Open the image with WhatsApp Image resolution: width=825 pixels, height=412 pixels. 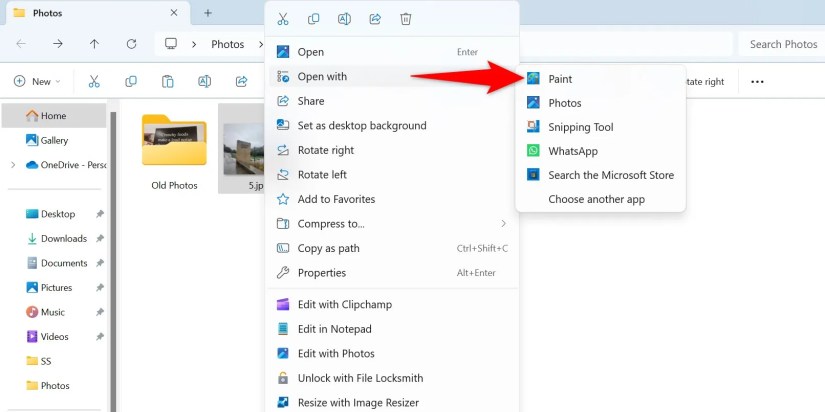point(600,151)
